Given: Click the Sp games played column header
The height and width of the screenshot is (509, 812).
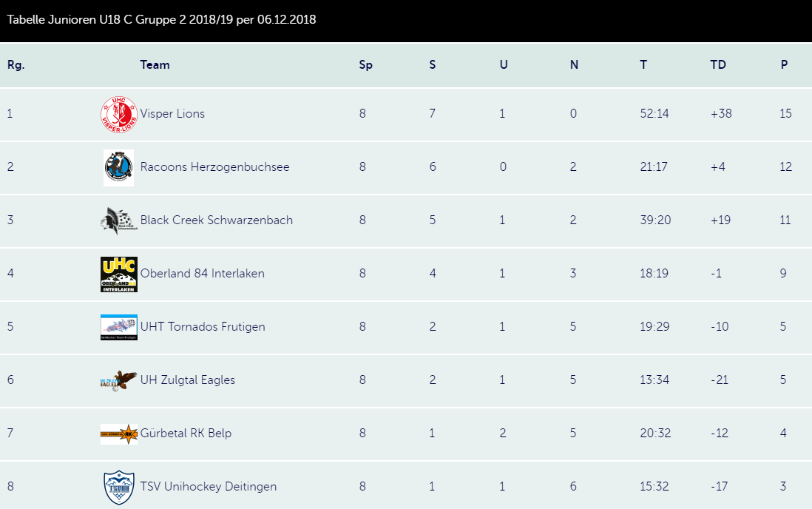Looking at the screenshot, I should pyautogui.click(x=365, y=65).
